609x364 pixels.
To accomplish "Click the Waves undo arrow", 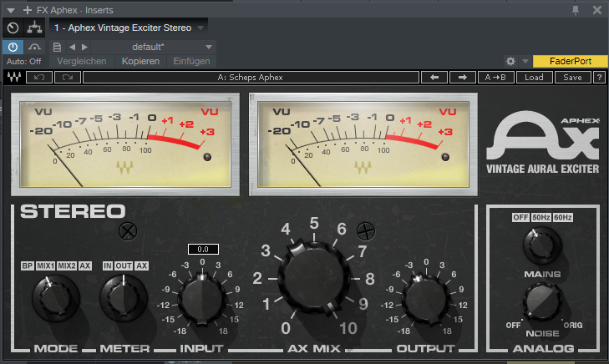I will (39, 77).
